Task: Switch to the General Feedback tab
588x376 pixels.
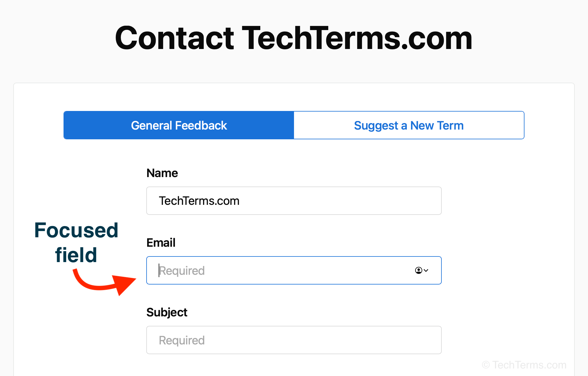Action: 179,125
